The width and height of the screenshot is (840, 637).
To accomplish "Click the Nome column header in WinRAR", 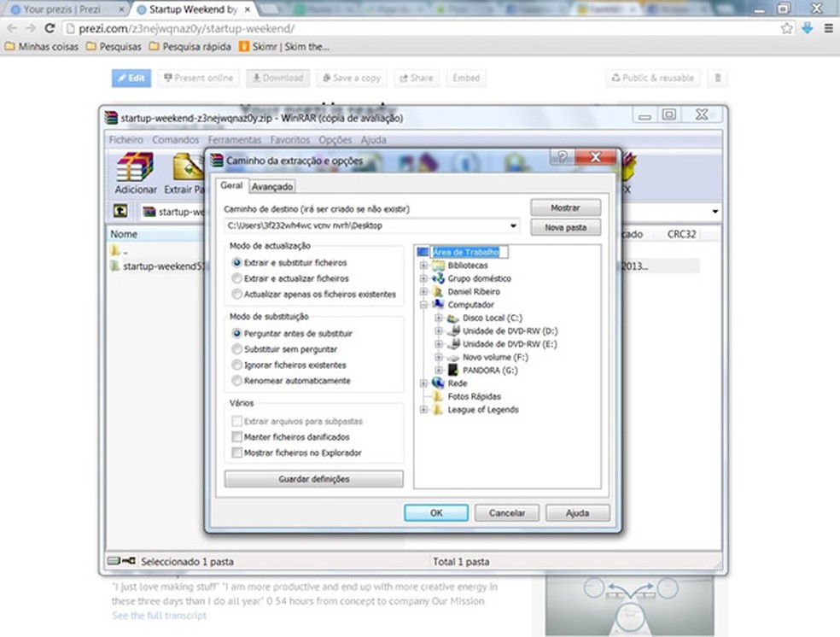I will (x=124, y=234).
